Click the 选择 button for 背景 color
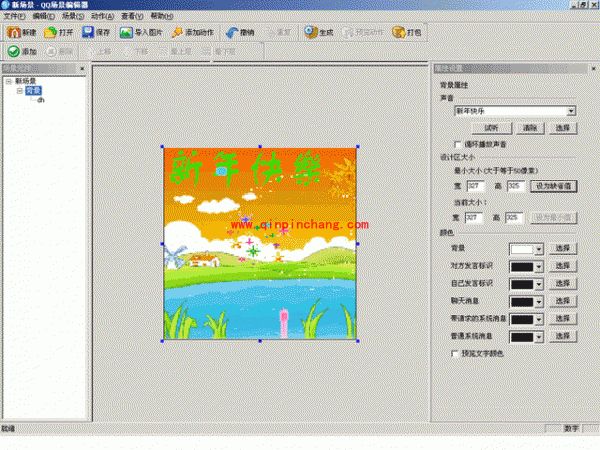The image size is (600, 450). (563, 249)
